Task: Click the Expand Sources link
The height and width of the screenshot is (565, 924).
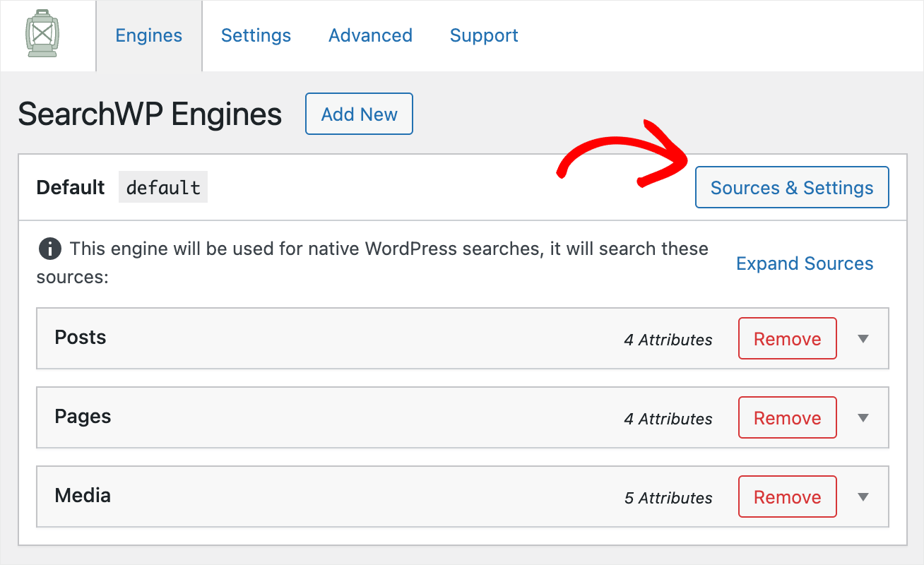Action: click(x=805, y=263)
